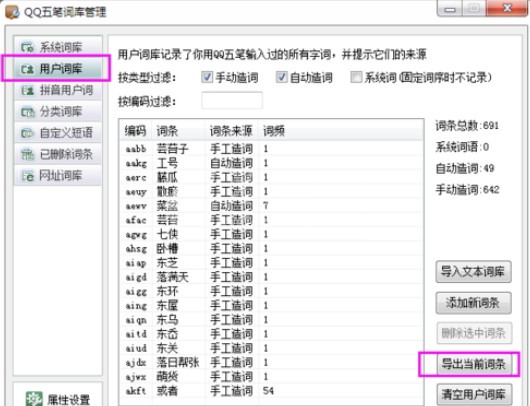Screen dimensions: 530x406
Task: Show the 已删除词条 tab label
Action: [66, 154]
